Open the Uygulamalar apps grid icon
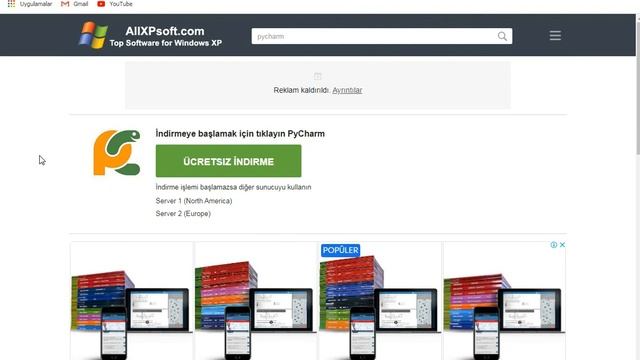640x360 pixels. click(x=11, y=4)
